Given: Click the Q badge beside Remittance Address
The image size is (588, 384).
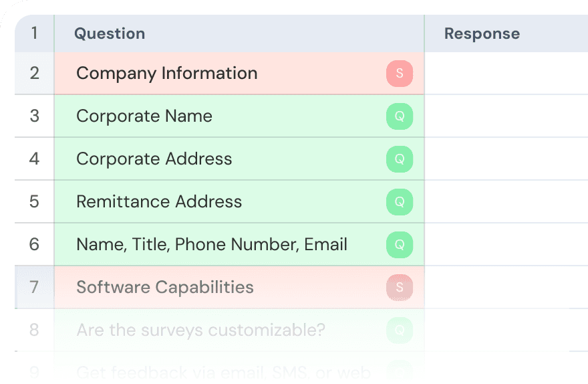Looking at the screenshot, I should [x=400, y=202].
